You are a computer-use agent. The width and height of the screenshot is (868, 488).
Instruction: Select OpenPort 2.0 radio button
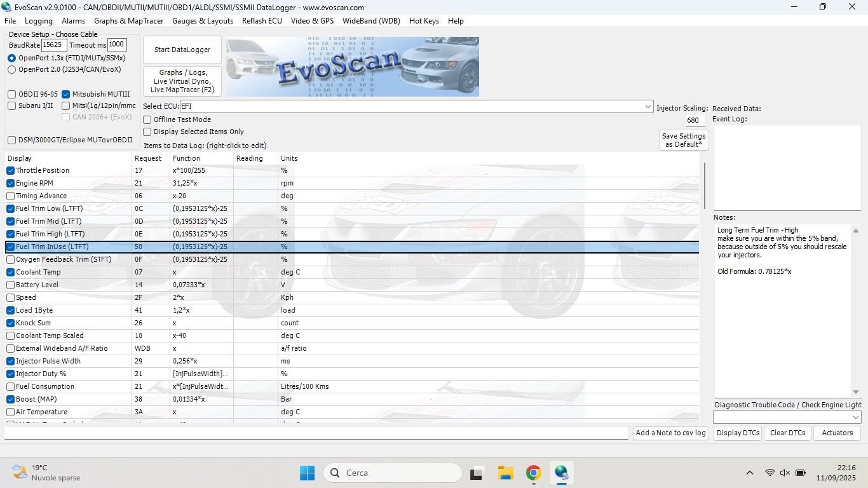(x=12, y=69)
